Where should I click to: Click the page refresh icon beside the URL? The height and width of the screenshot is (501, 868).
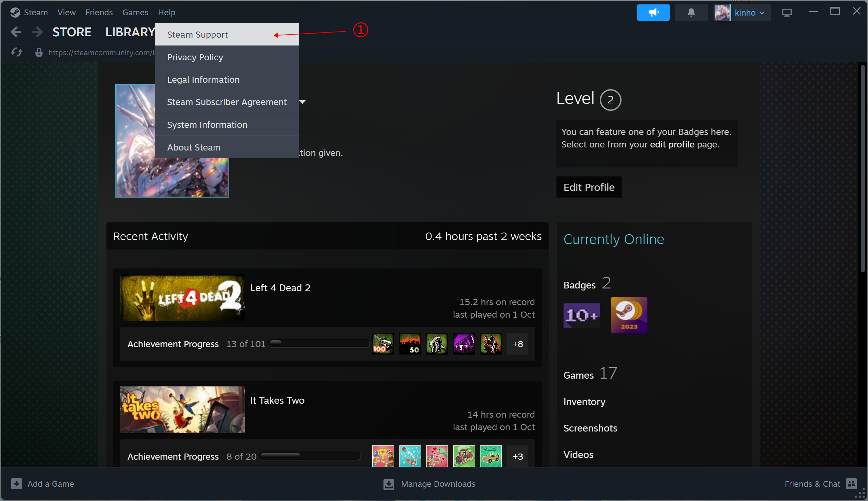coord(16,53)
